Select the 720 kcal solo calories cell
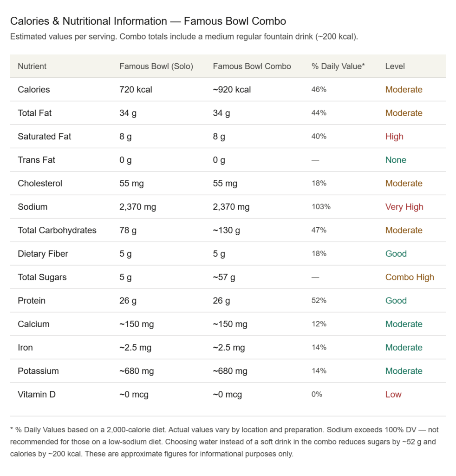Viewport: 456px width, 476px height. coord(136,90)
